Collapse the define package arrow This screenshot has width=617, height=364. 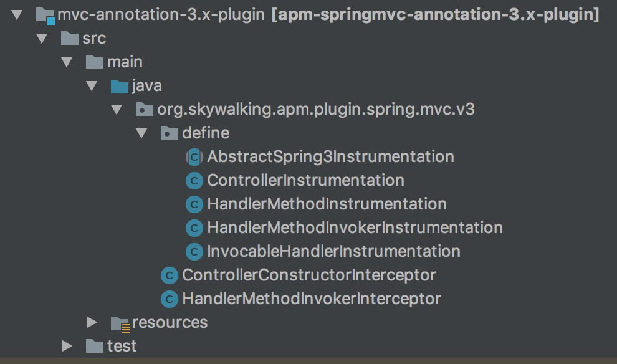coord(141,133)
